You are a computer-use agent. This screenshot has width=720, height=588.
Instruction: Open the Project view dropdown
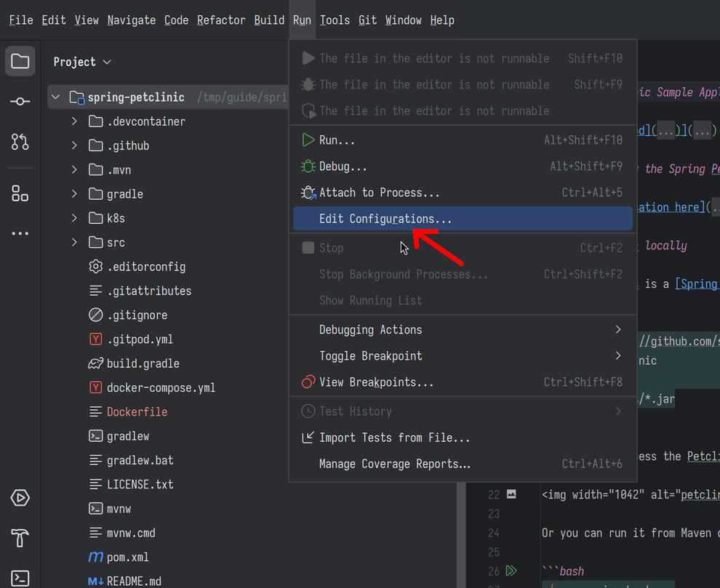tap(82, 62)
